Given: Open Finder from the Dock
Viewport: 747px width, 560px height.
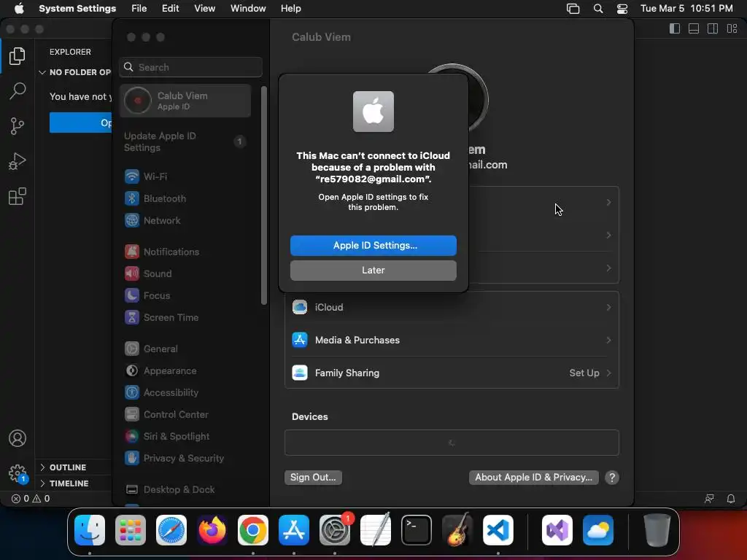Looking at the screenshot, I should click(90, 530).
